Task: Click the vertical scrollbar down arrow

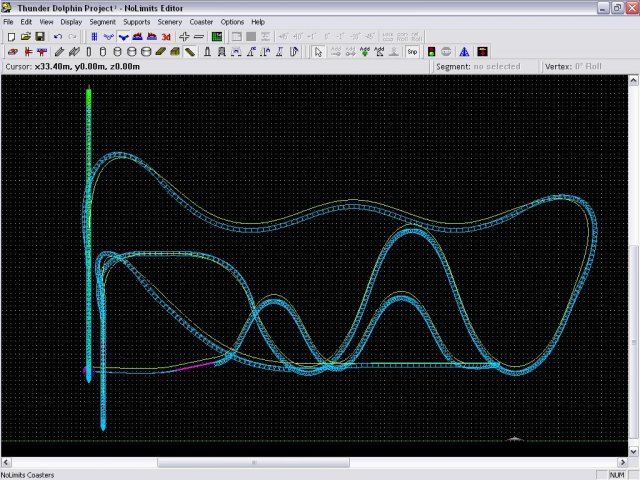Action: (x=633, y=451)
